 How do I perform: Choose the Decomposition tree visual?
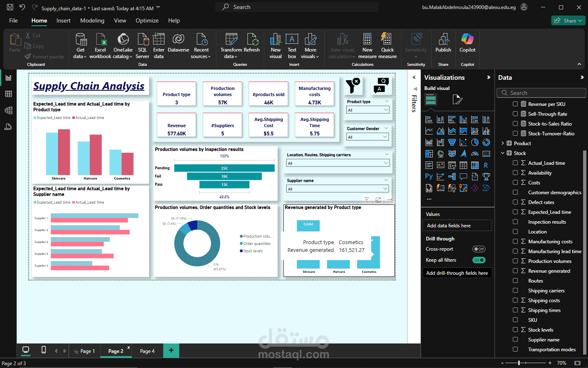(452, 177)
